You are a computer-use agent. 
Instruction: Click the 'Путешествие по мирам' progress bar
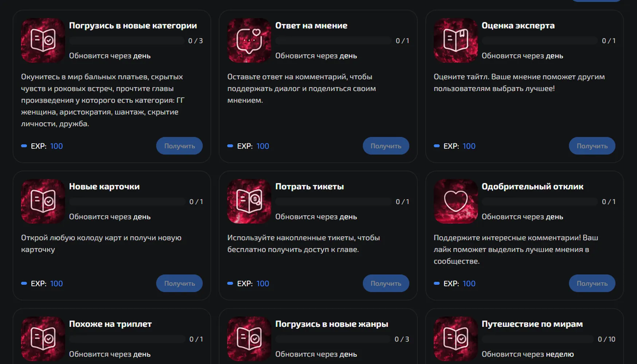[538, 339]
